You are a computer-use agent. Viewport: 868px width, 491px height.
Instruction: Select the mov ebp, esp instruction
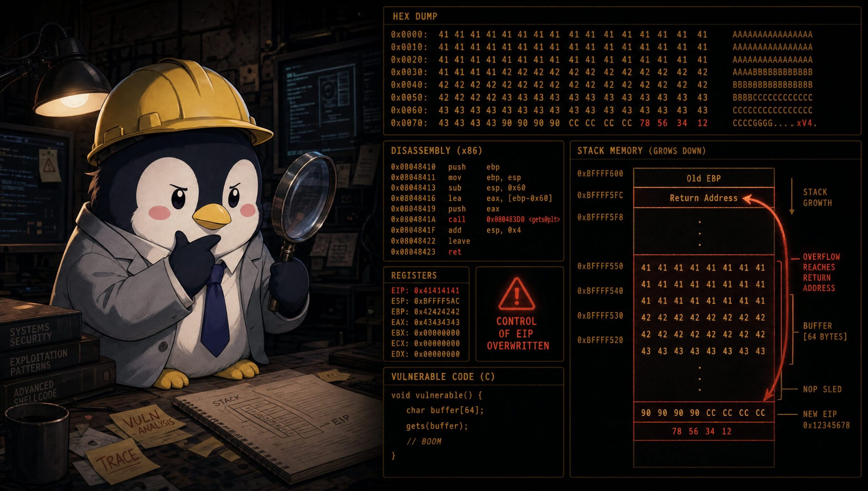click(485, 177)
